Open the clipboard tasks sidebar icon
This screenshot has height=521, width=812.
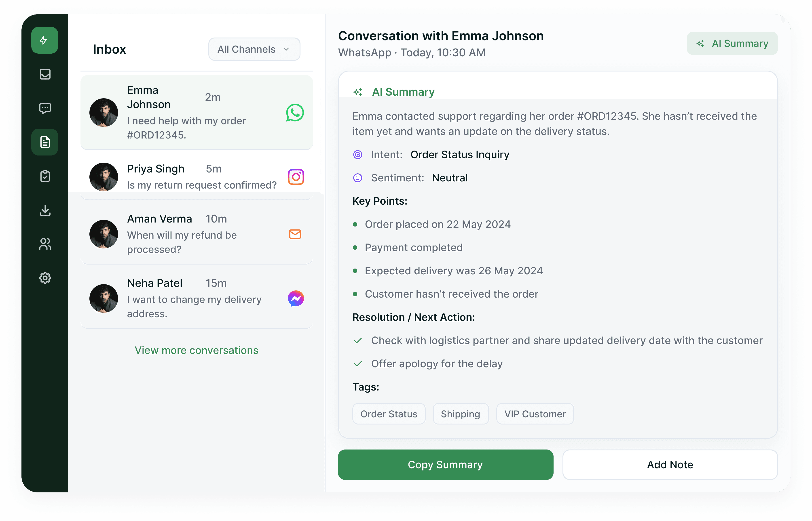(x=45, y=176)
